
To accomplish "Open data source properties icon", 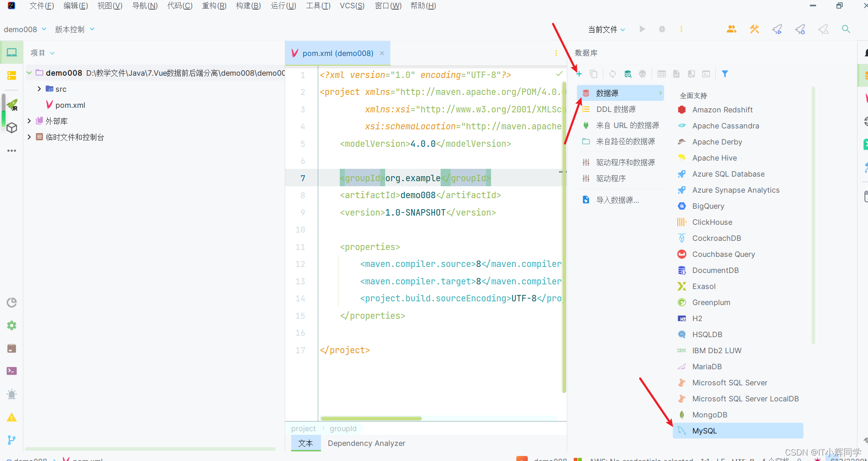I will [x=628, y=74].
